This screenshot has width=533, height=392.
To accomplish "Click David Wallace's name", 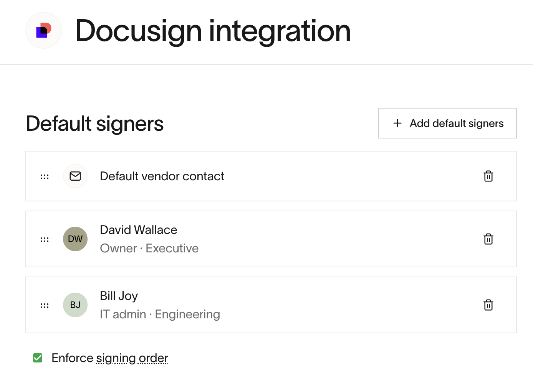I will click(x=139, y=230).
